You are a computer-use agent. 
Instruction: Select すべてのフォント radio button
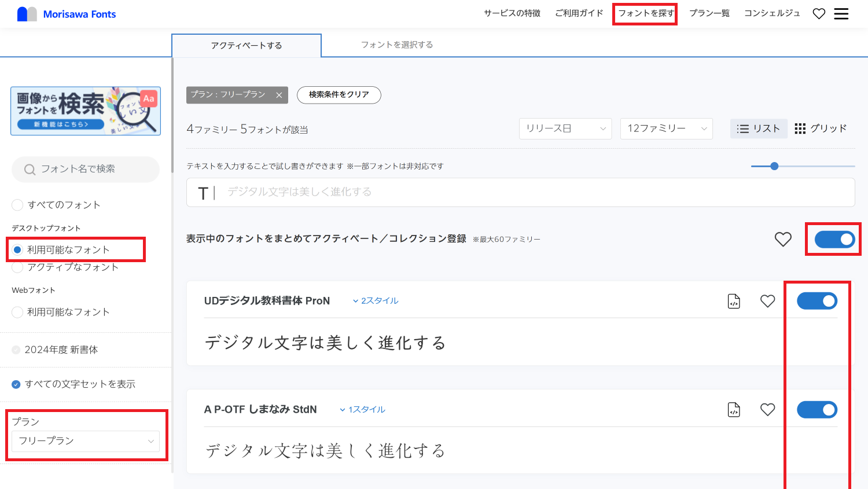pos(17,205)
